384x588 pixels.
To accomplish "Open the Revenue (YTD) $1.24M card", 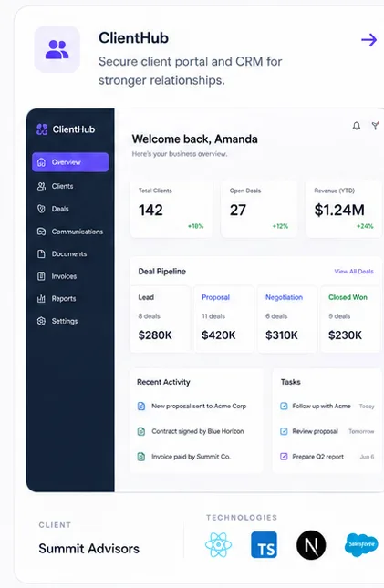I will tap(344, 209).
